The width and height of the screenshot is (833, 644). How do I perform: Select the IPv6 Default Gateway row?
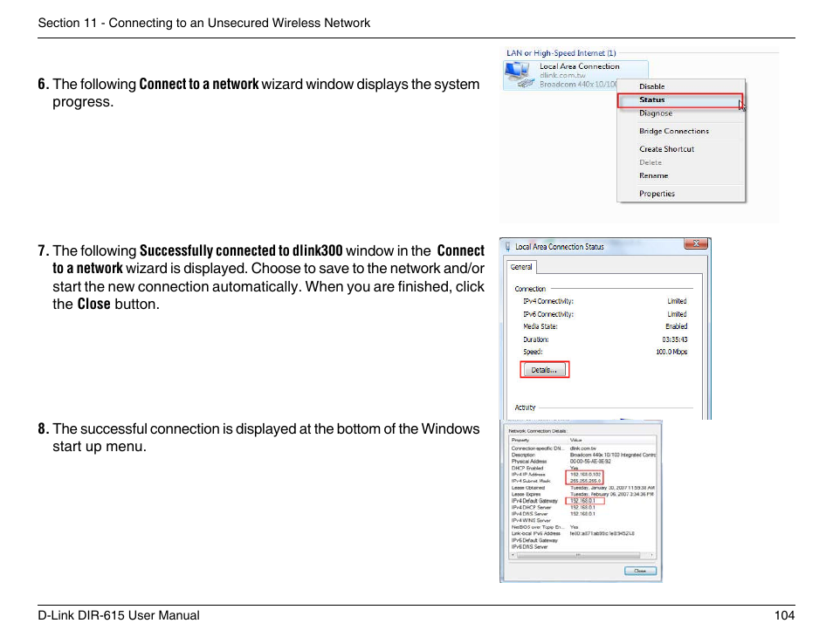click(x=582, y=540)
